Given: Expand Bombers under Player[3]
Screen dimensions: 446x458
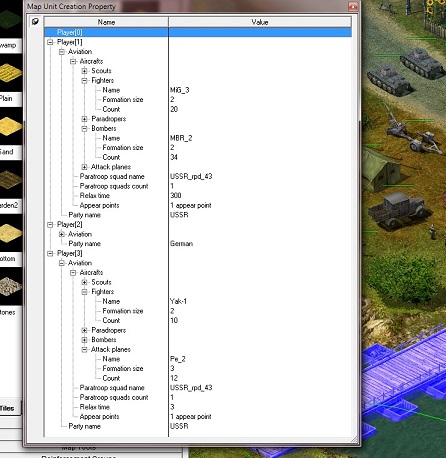Looking at the screenshot, I should click(x=85, y=340).
